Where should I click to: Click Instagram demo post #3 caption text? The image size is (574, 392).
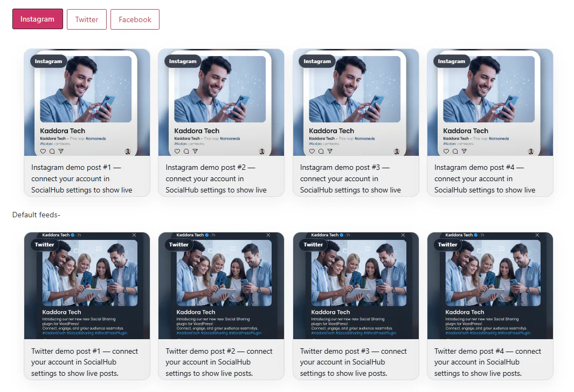[350, 178]
